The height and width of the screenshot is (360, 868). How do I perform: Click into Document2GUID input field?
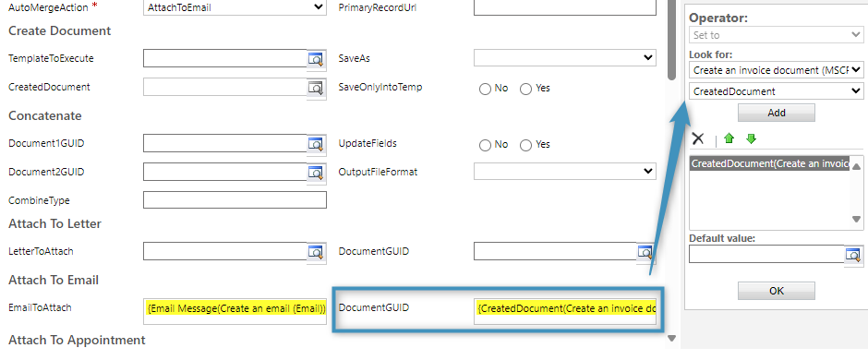(224, 172)
